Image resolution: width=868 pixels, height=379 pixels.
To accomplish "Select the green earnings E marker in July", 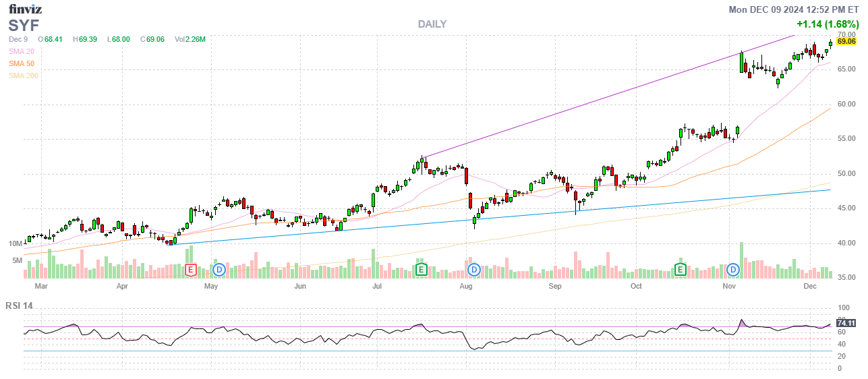I will [421, 270].
